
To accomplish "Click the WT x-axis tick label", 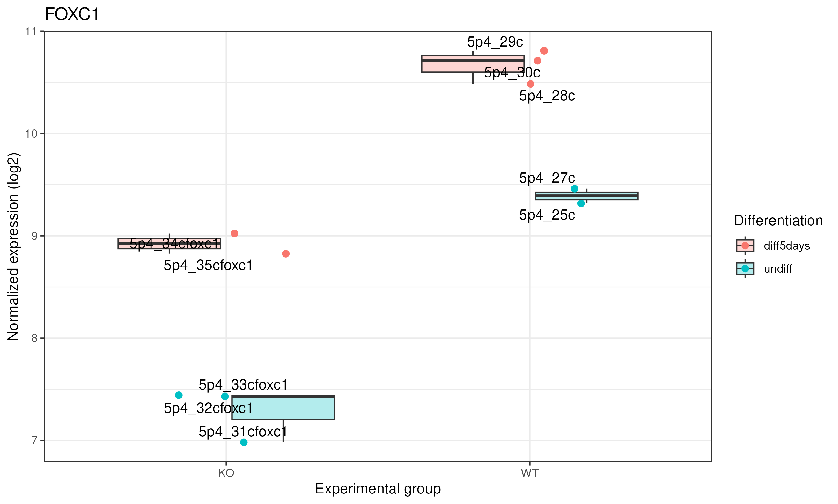I will tap(530, 473).
